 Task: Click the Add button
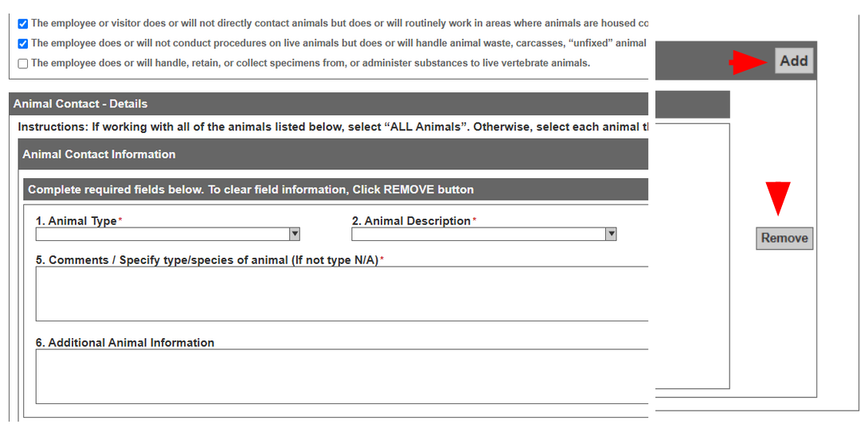[794, 60]
